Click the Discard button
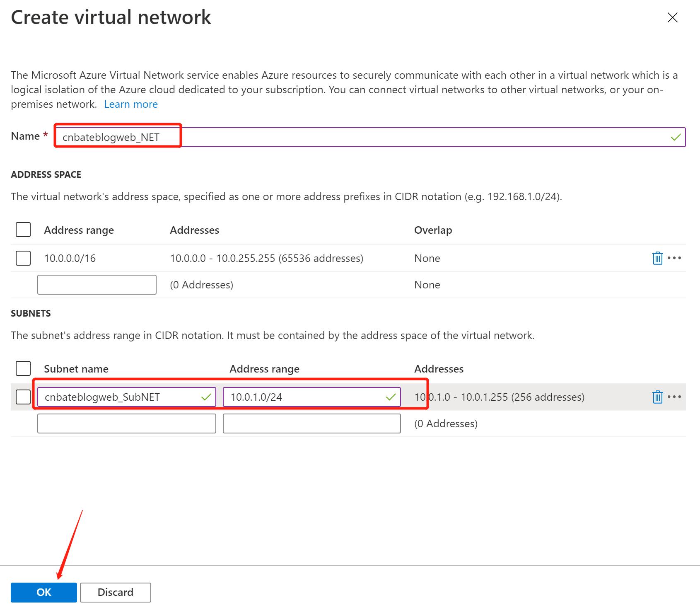 pos(116,592)
